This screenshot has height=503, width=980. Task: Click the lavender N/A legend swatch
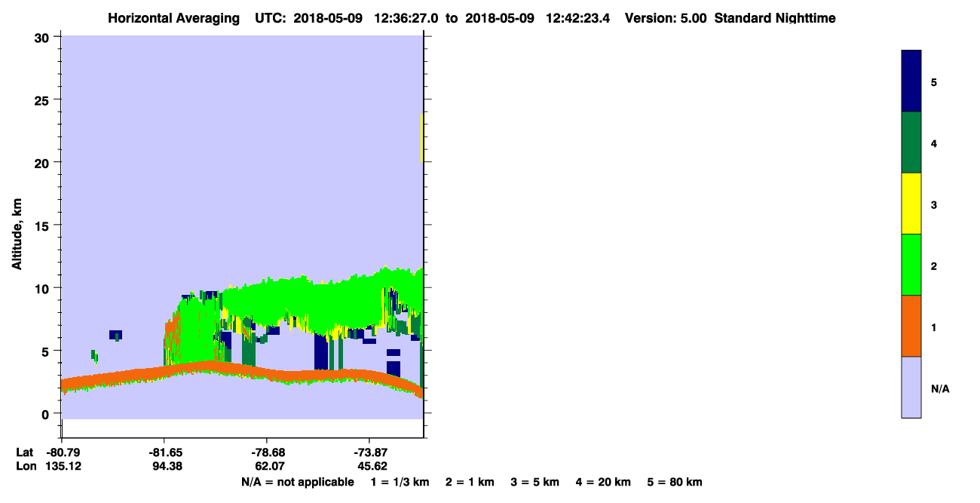click(x=911, y=387)
